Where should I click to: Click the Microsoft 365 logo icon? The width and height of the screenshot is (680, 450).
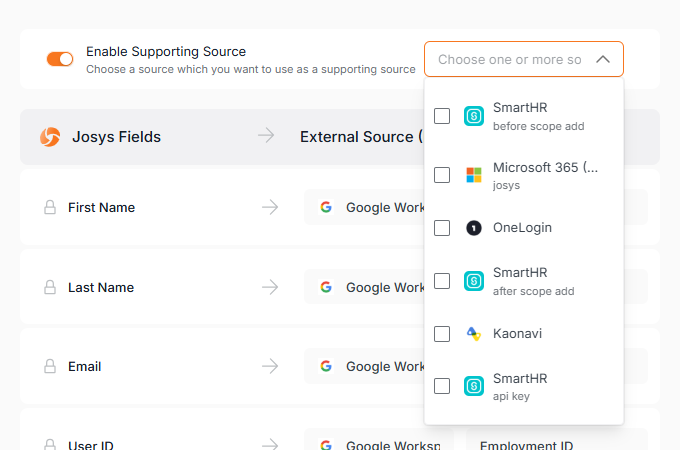[474, 175]
